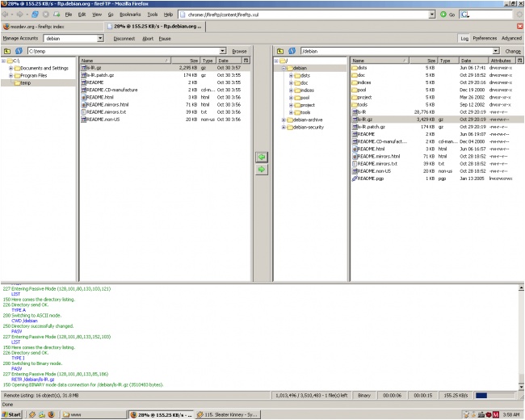Expand the remote dists tree node
Image resolution: width=525 pixels, height=420 pixels.
[292, 75]
